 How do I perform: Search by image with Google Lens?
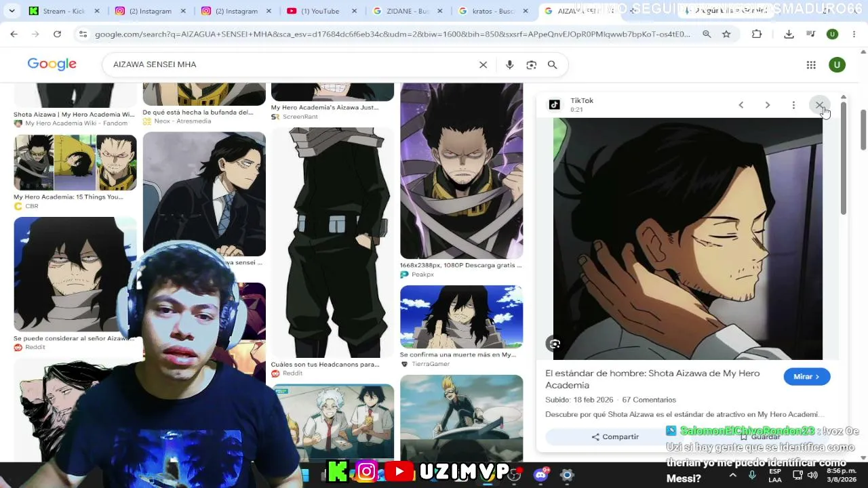(x=531, y=64)
